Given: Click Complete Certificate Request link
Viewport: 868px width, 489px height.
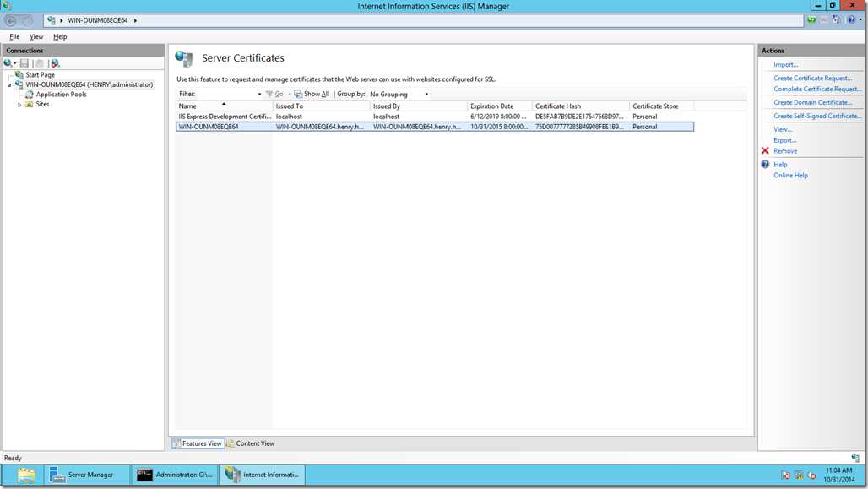Looking at the screenshot, I should click(817, 89).
